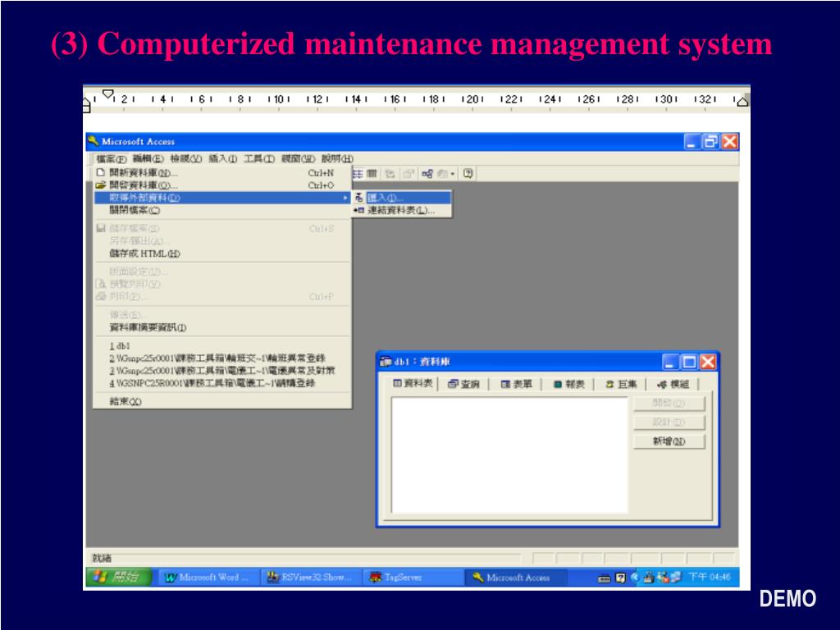Switch to Microsoft Word taskbar button
840x630 pixels.
(208, 577)
